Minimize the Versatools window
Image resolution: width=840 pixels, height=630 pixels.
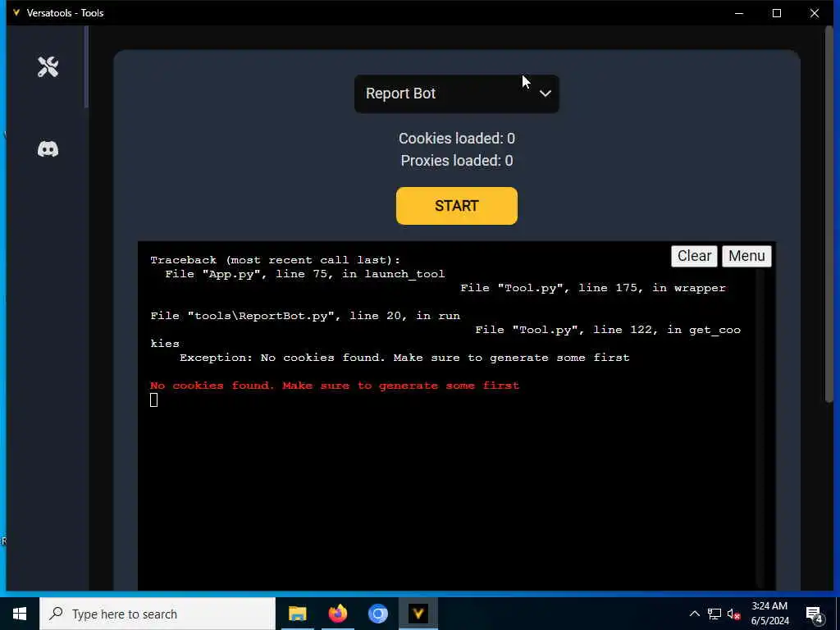(x=739, y=13)
